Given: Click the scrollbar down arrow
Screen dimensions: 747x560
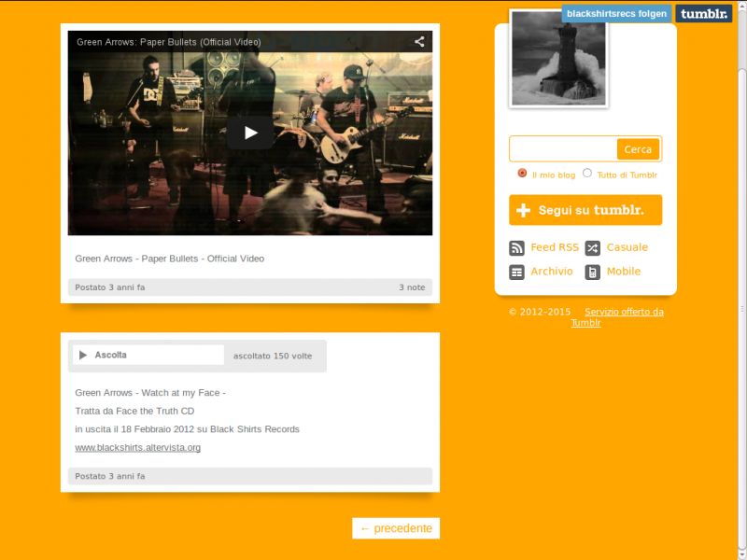Looking at the screenshot, I should (x=742, y=554).
